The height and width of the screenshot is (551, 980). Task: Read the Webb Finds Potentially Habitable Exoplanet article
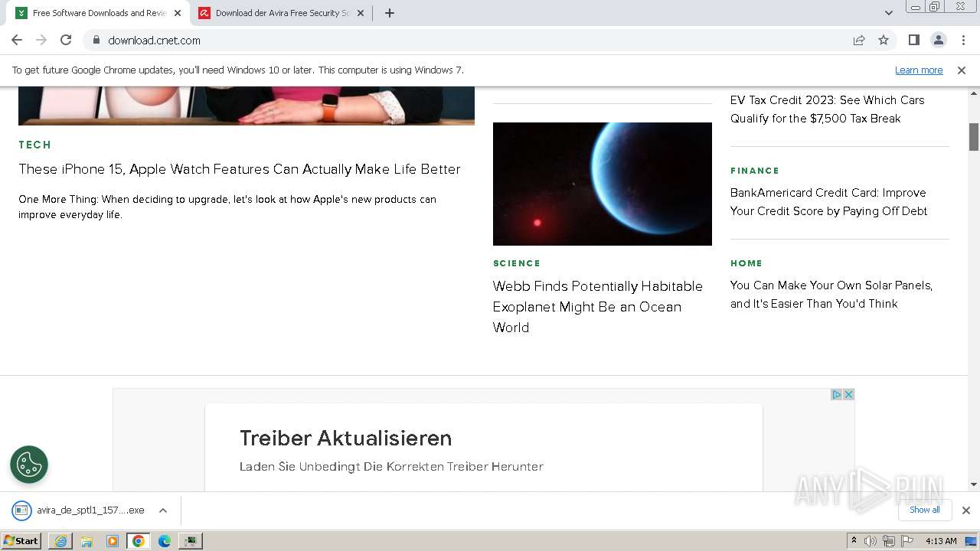coord(598,306)
